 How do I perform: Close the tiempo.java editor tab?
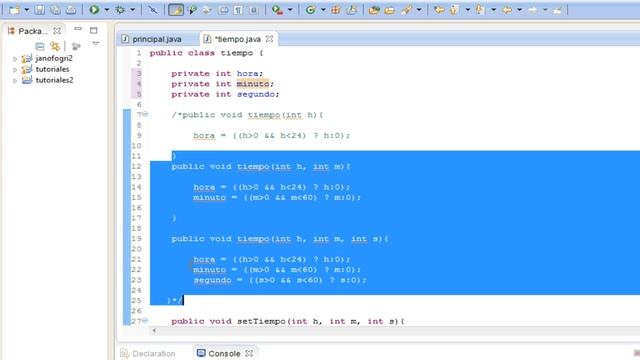coord(269,39)
